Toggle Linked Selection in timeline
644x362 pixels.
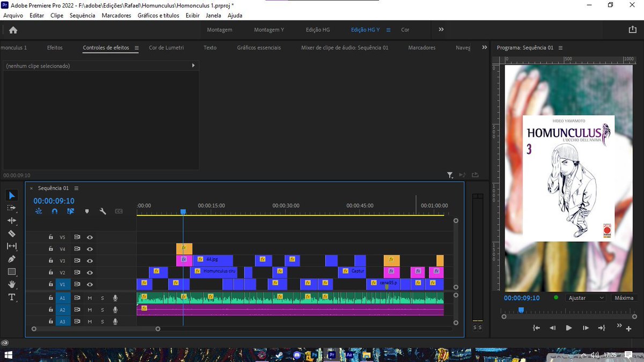[x=70, y=211]
